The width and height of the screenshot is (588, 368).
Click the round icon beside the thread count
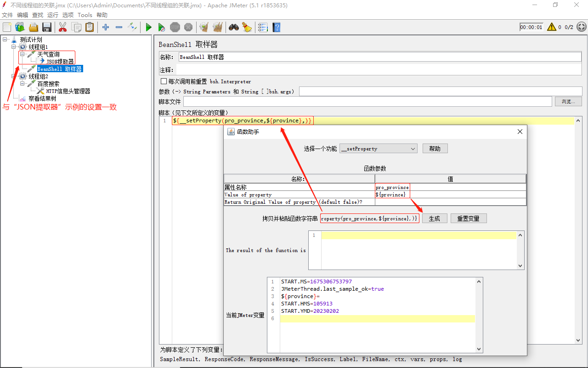(x=581, y=27)
